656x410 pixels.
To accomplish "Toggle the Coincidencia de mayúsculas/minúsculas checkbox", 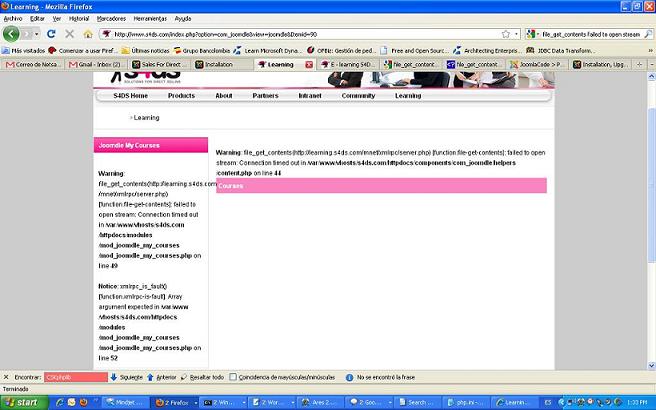I will [233, 377].
